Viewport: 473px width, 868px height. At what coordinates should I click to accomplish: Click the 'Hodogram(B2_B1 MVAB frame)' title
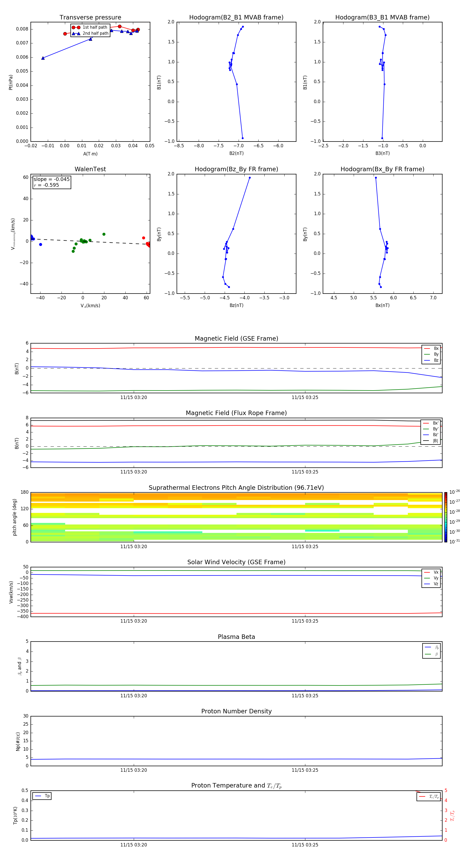pos(236,18)
